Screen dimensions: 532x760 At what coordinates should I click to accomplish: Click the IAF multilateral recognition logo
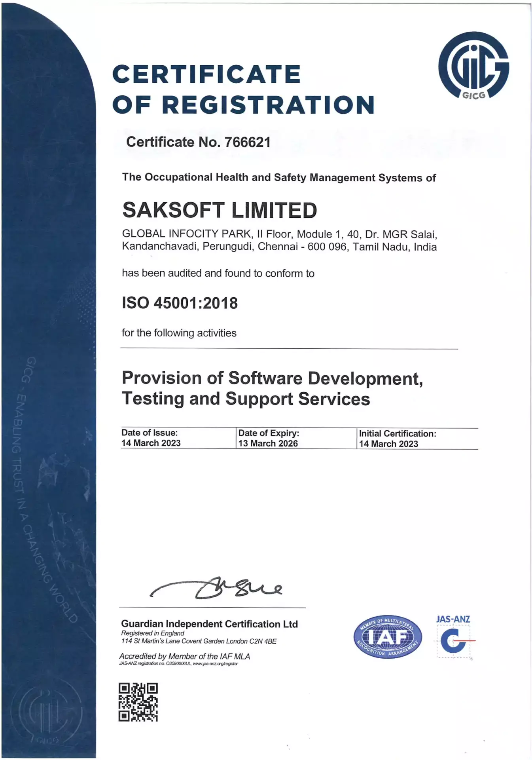pos(387,637)
